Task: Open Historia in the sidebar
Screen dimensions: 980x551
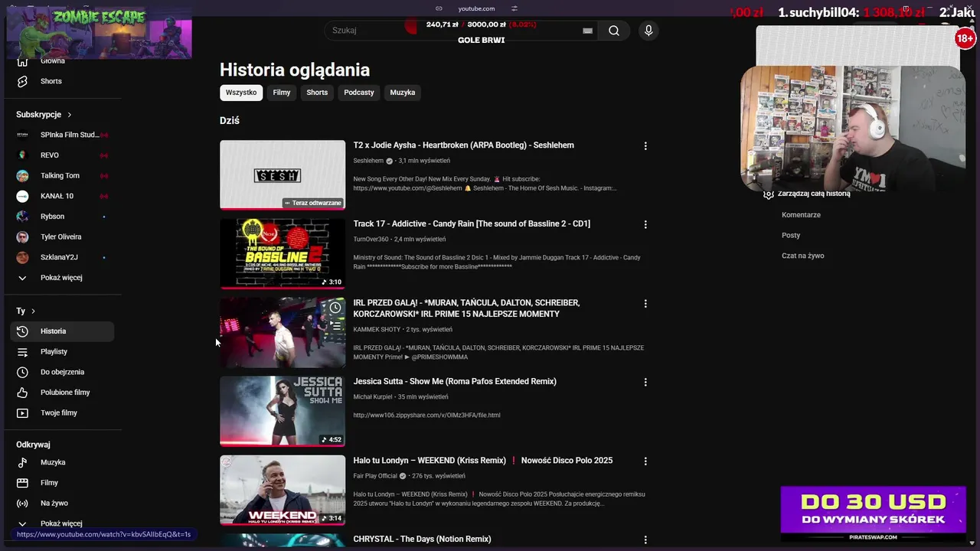Action: point(62,331)
